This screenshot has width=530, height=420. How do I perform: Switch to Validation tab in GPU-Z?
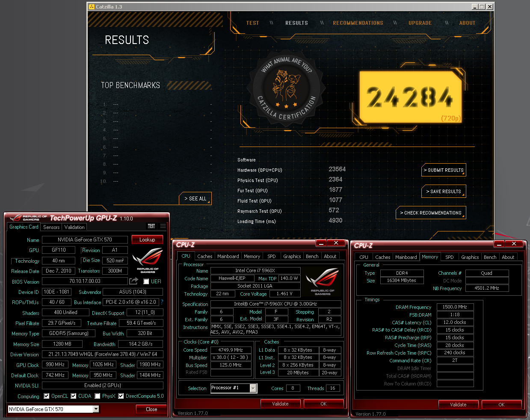[74, 227]
